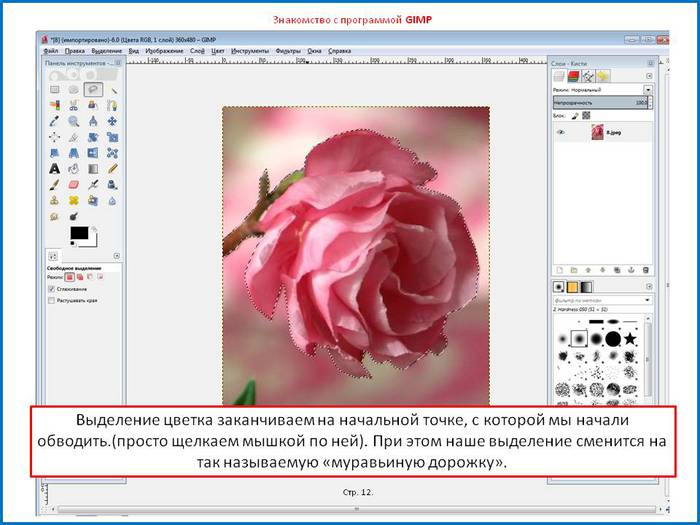Select the Bucket Fill tool

pos(74,169)
